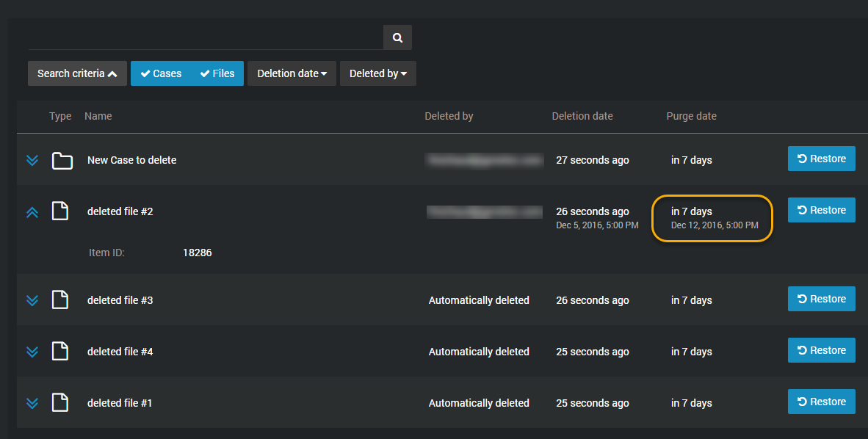Restore New Case to delete
This screenshot has height=439, width=868.
[x=822, y=159]
